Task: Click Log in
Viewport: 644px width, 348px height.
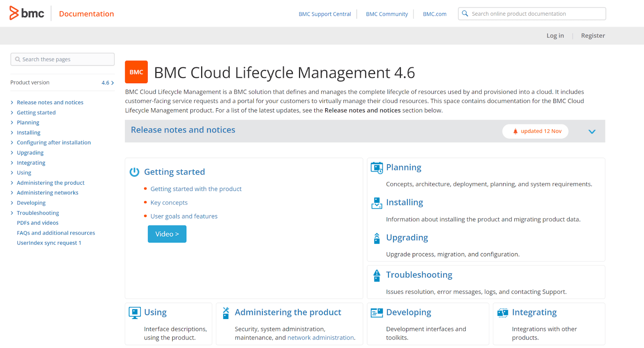Action: (555, 36)
